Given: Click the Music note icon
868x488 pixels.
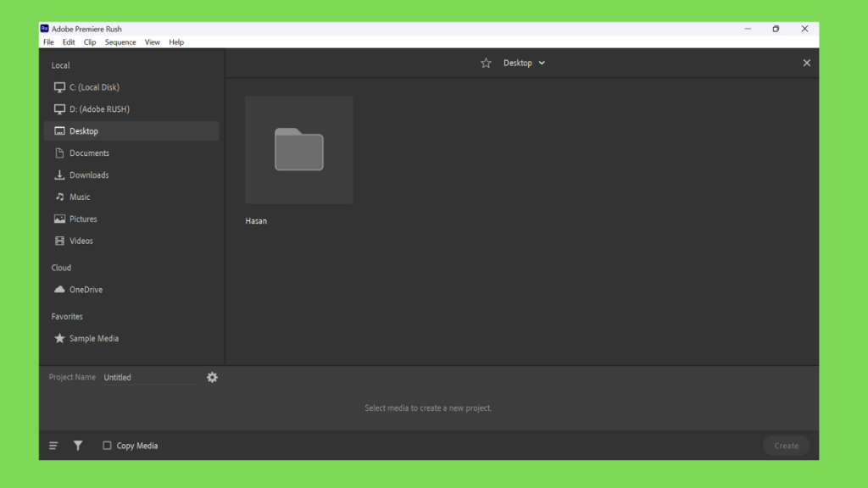Looking at the screenshot, I should pyautogui.click(x=59, y=197).
